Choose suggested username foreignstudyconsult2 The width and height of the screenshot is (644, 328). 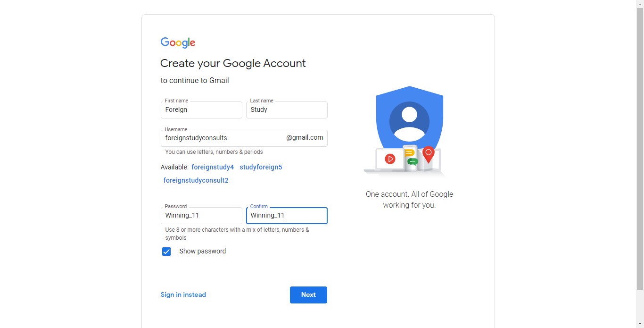click(x=196, y=180)
